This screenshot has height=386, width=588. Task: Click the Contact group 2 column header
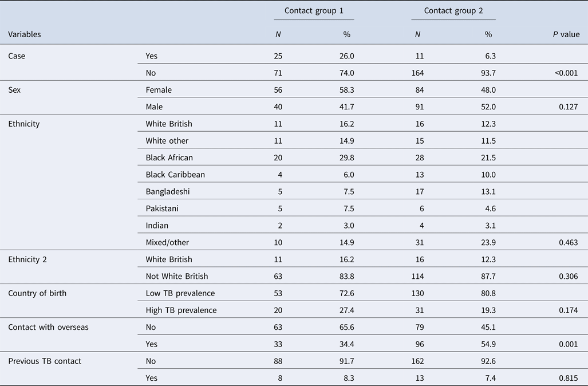pyautogui.click(x=453, y=11)
